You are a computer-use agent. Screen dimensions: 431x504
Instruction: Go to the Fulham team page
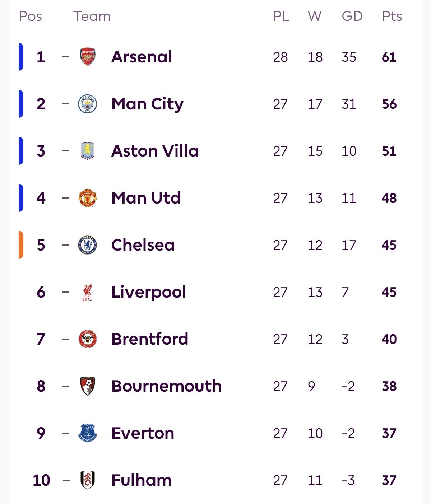142,480
